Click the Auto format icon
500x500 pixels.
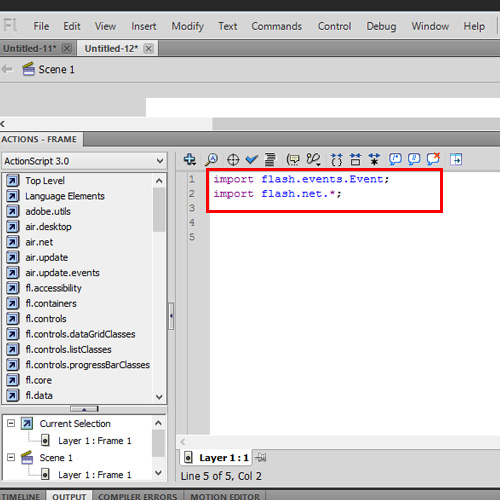(270, 160)
